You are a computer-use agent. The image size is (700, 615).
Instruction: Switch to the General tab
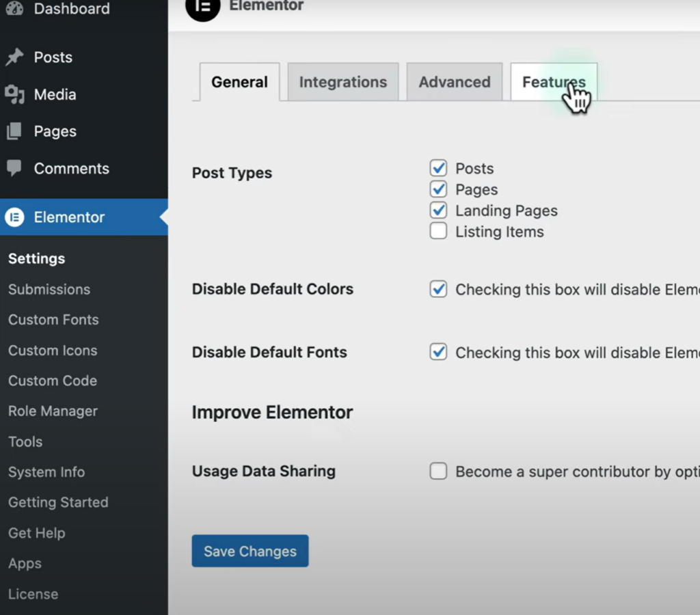click(240, 82)
